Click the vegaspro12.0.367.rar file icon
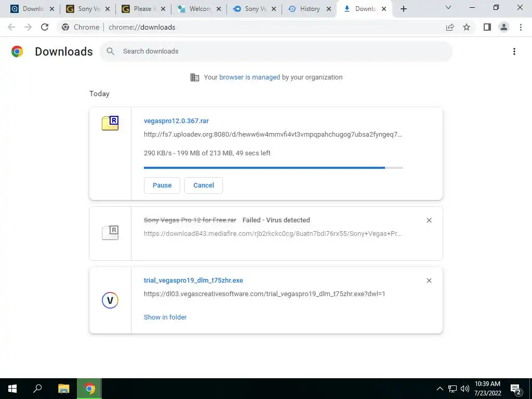The height and width of the screenshot is (399, 532). pyautogui.click(x=110, y=123)
